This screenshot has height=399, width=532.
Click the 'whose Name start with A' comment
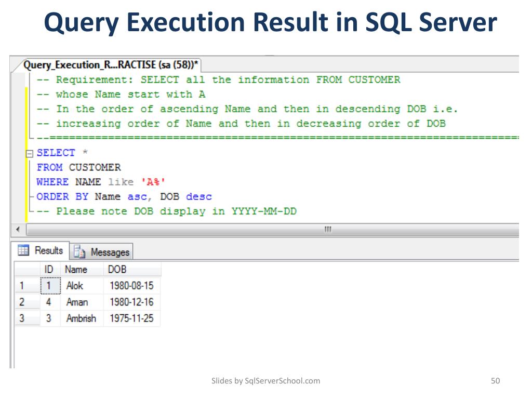(x=121, y=95)
